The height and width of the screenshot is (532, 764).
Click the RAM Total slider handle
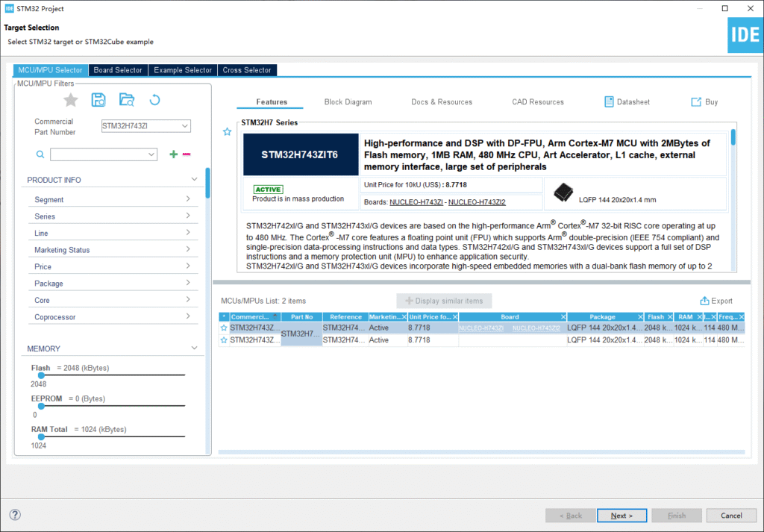click(x=42, y=436)
